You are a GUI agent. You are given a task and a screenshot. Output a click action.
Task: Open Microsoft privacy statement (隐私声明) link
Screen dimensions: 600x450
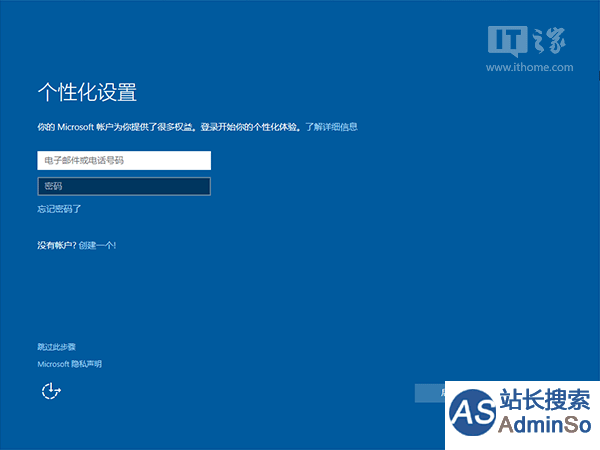point(70,364)
